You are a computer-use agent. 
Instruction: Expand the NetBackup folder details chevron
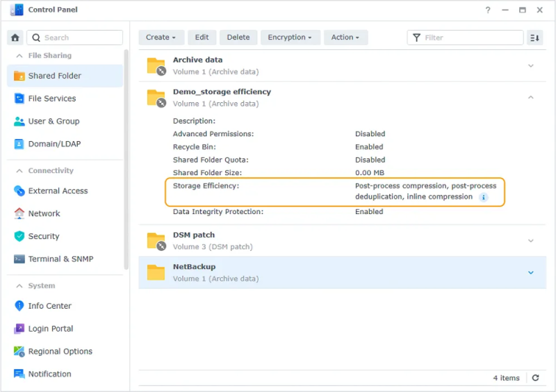[x=531, y=272]
